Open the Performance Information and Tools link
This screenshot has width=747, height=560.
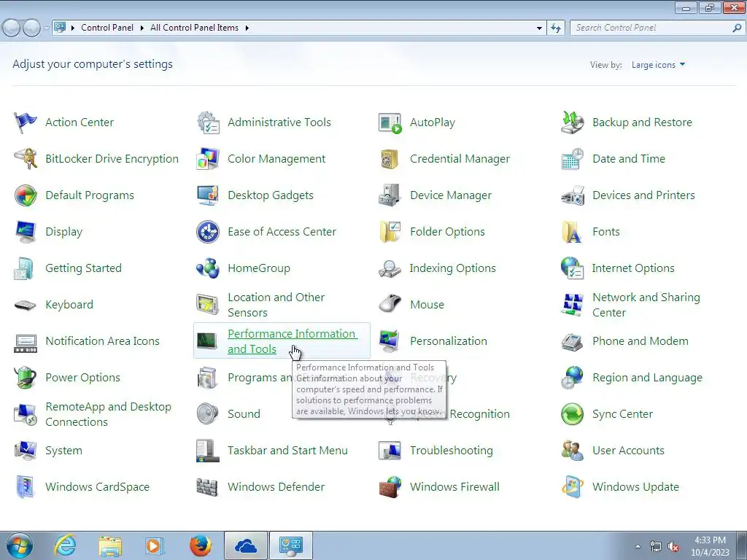pos(292,341)
